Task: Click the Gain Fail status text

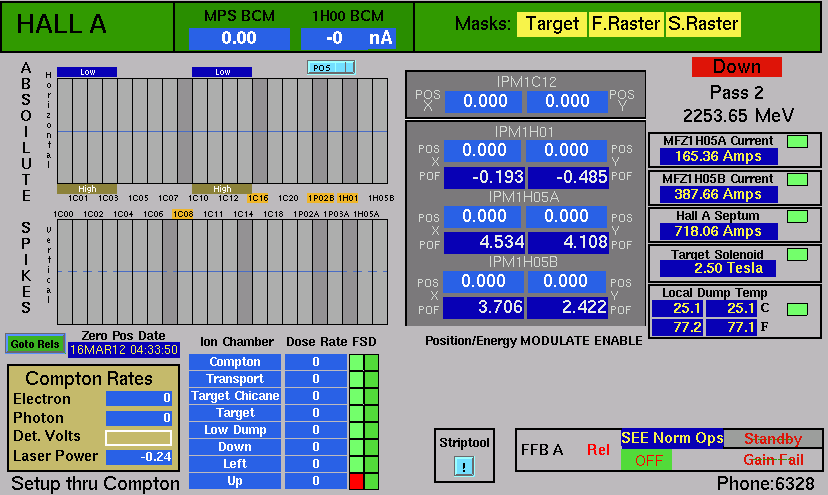Action: point(773,460)
